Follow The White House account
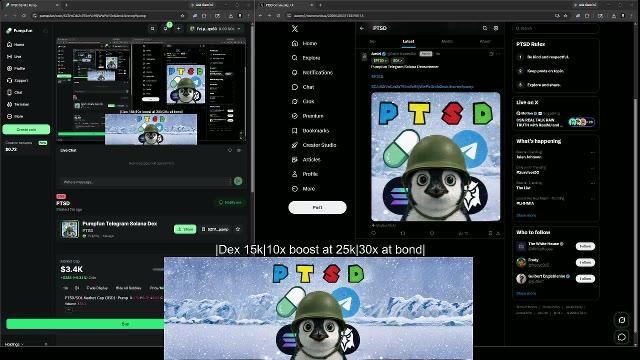640x360 pixels. (x=585, y=246)
